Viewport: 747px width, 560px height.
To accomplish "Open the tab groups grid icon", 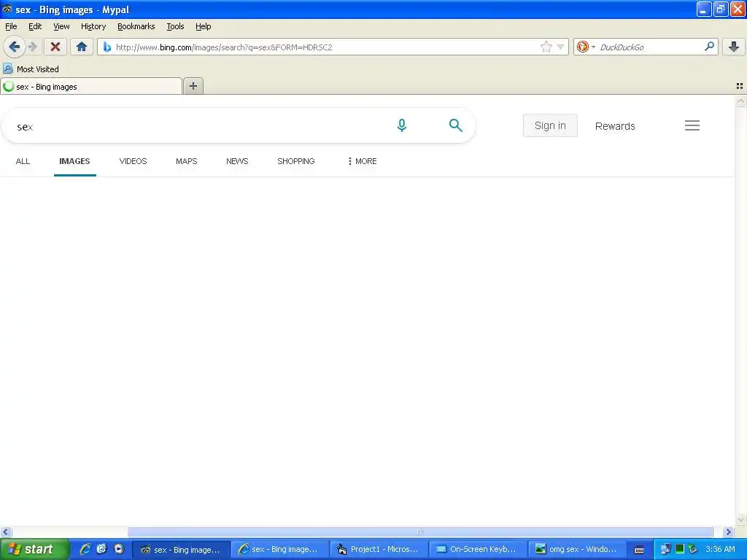I will pos(740,86).
